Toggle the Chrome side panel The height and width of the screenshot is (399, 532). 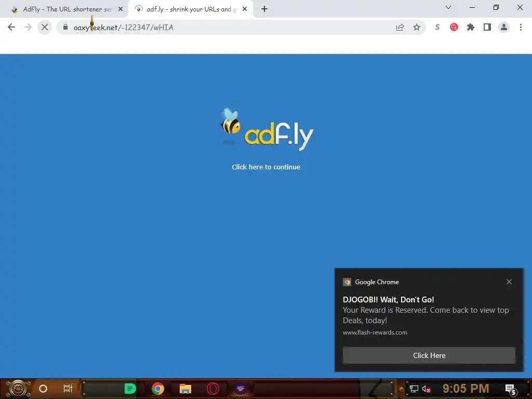point(487,27)
